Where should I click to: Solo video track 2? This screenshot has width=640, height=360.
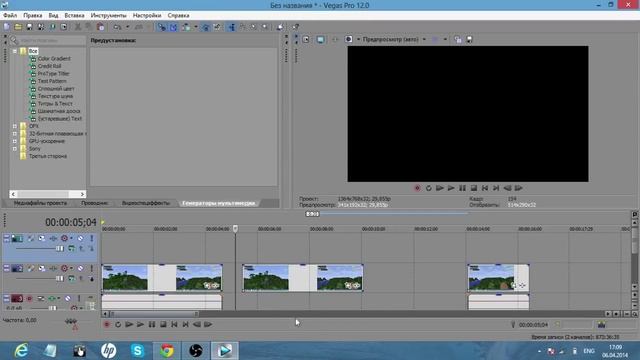coord(92,268)
